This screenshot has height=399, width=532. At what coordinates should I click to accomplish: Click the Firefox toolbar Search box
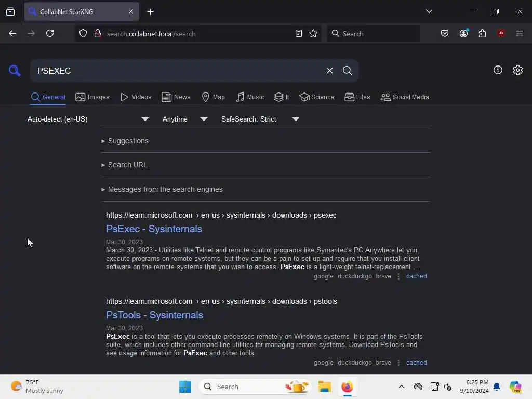(373, 33)
